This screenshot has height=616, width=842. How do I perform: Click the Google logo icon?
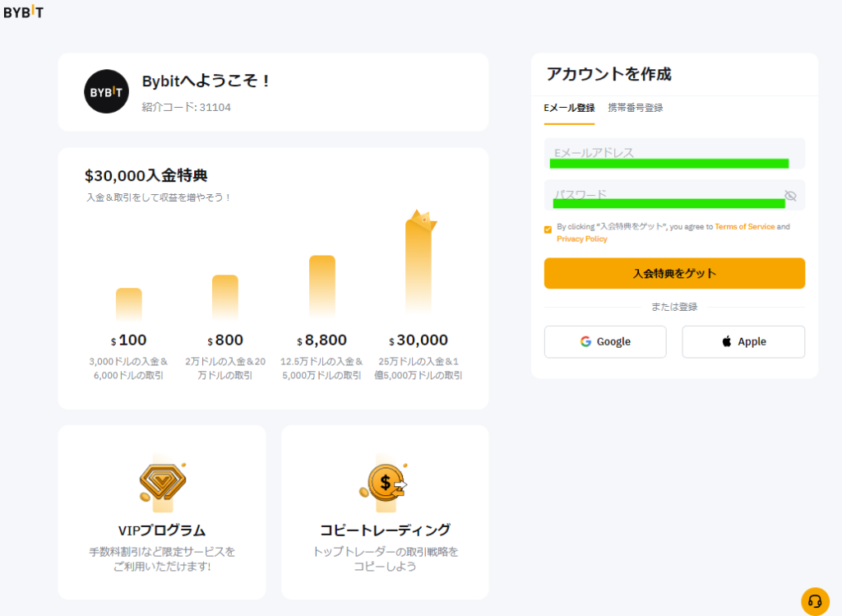coord(585,341)
